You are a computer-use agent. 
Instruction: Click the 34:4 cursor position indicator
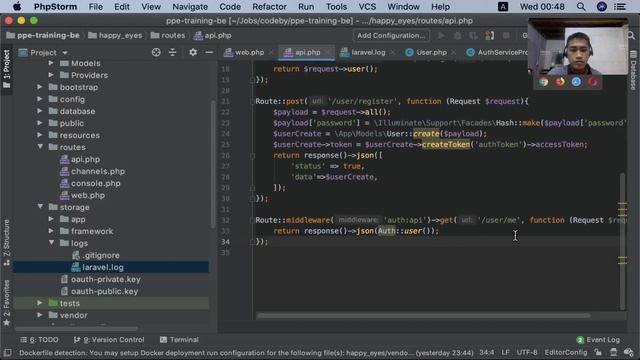(x=487, y=352)
